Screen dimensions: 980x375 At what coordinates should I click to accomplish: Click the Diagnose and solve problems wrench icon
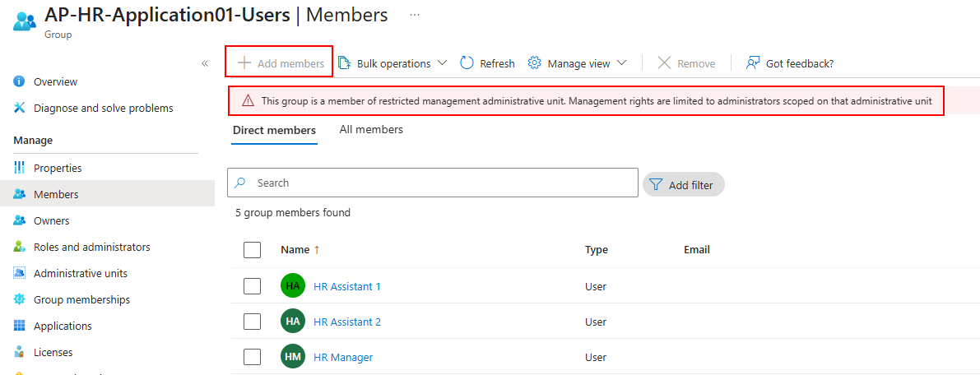[x=20, y=108]
